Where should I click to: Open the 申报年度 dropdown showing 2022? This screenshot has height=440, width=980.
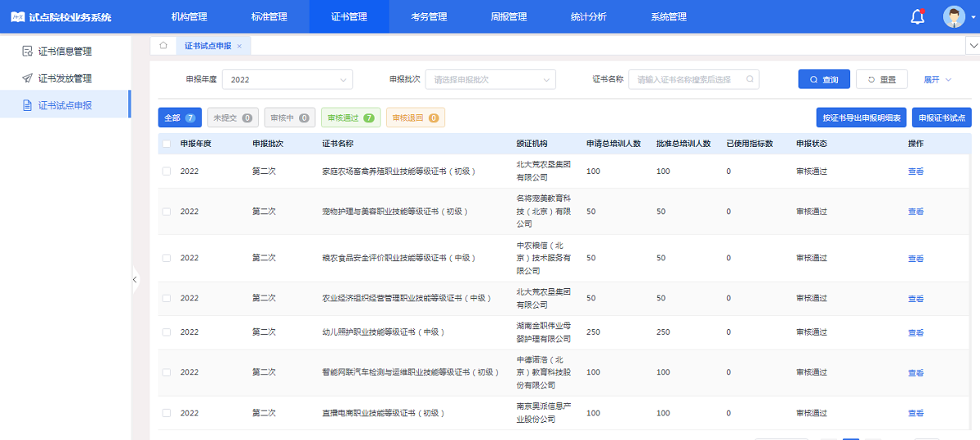[287, 80]
